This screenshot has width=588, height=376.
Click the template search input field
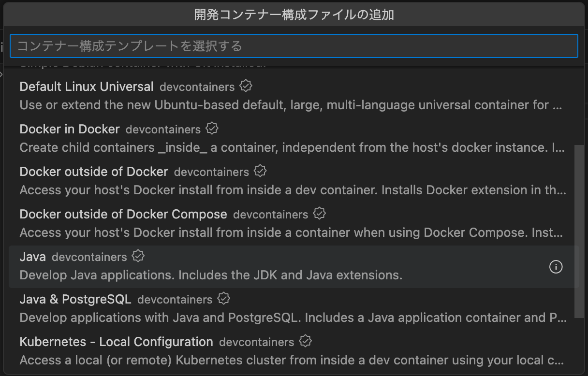294,45
